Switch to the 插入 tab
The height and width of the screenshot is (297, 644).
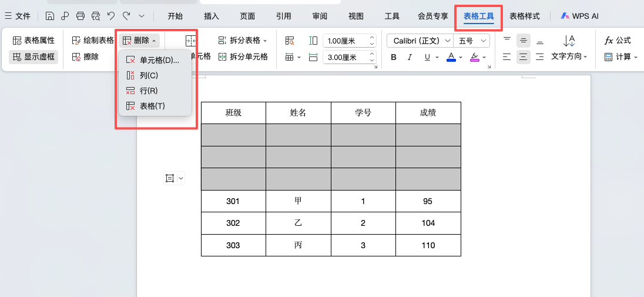point(212,16)
